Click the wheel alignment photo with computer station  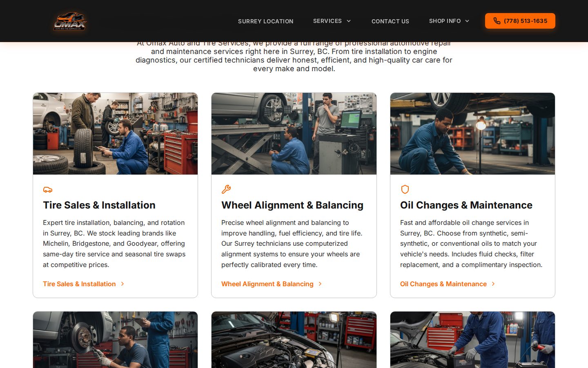click(x=294, y=134)
